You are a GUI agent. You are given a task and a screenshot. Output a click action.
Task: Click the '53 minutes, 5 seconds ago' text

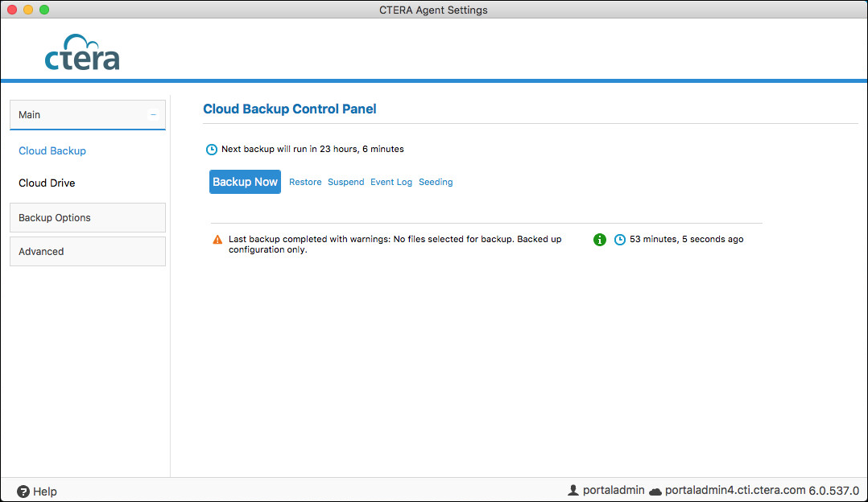coord(686,240)
